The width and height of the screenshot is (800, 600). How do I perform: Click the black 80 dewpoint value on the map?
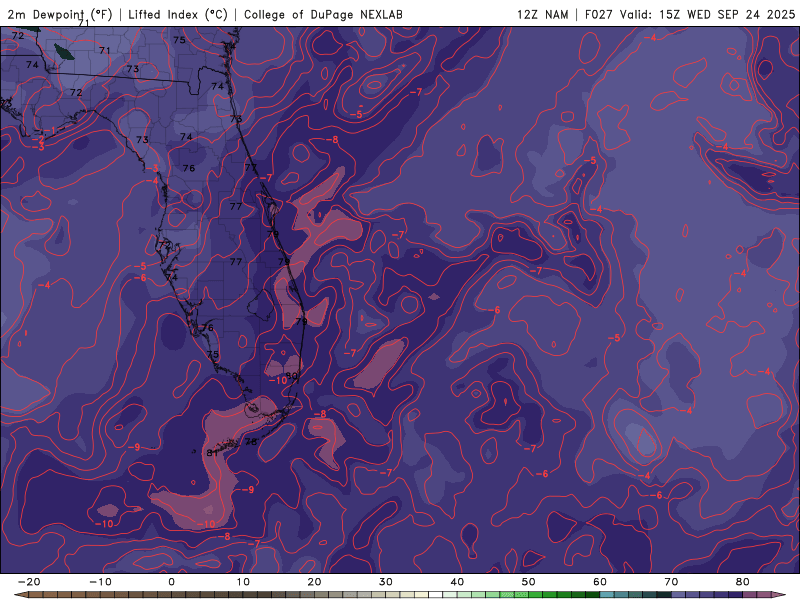291,376
